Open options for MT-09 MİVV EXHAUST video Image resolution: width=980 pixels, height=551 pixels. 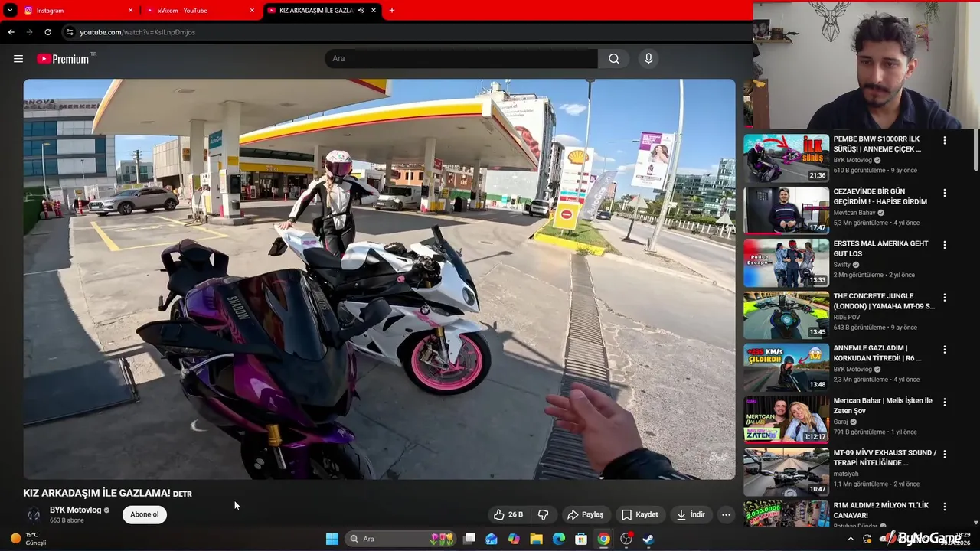[945, 454]
